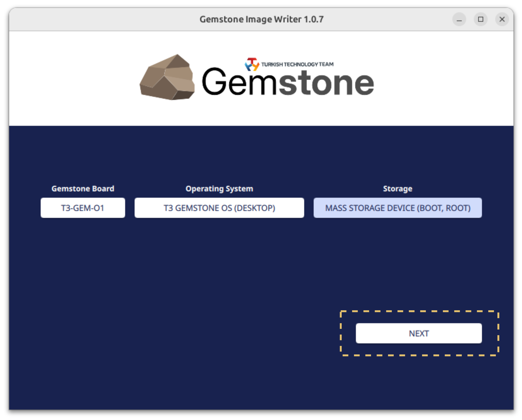The width and height of the screenshot is (522, 420).
Task: Close the Gemstone Image Writer window
Action: click(x=502, y=19)
